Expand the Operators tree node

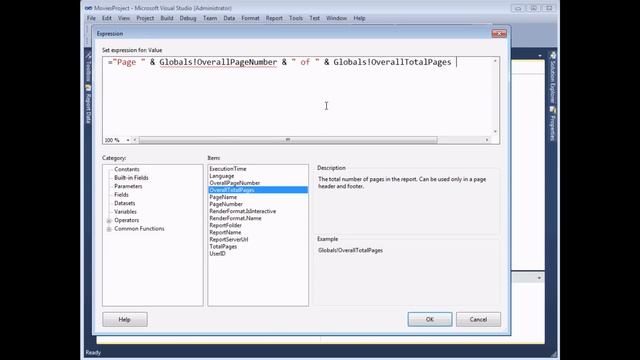point(109,220)
